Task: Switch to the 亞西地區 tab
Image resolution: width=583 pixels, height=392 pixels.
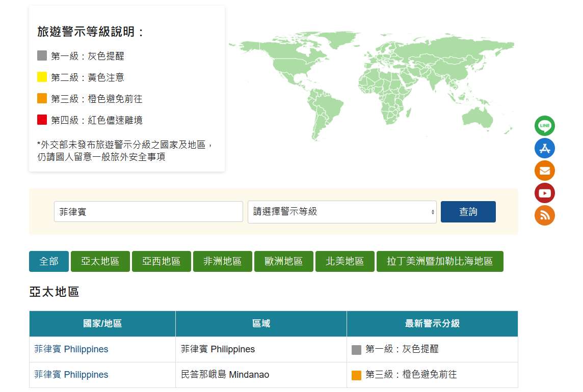Action: 161,261
